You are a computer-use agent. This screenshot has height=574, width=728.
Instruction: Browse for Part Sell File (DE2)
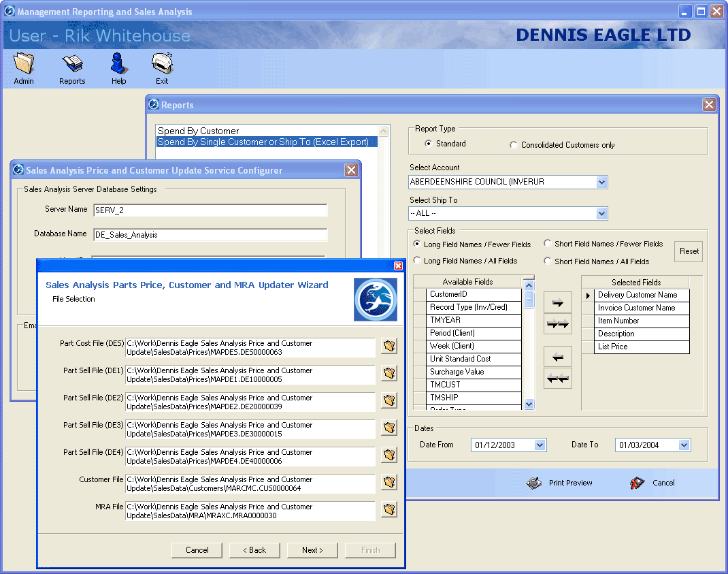pyautogui.click(x=389, y=400)
